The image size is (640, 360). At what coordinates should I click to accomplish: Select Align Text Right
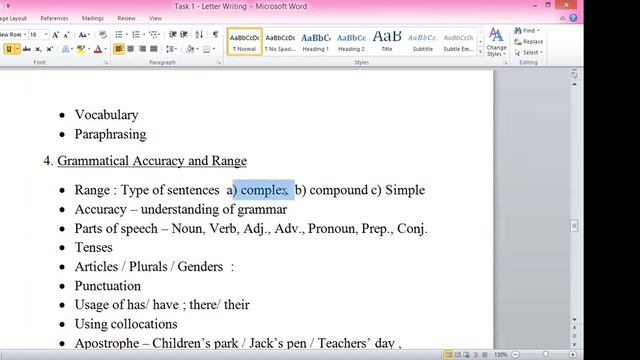(x=142, y=49)
